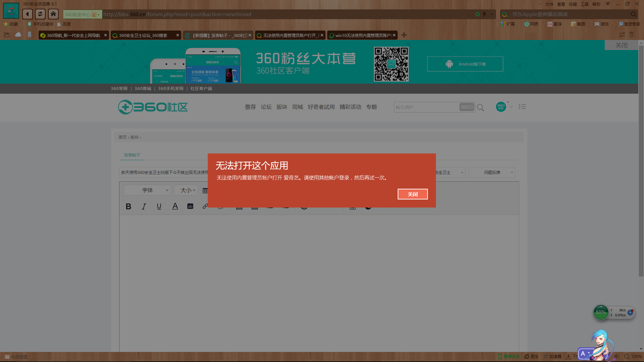The height and width of the screenshot is (362, 644).
Task: Open the 工具 menu
Action: pos(584,4)
